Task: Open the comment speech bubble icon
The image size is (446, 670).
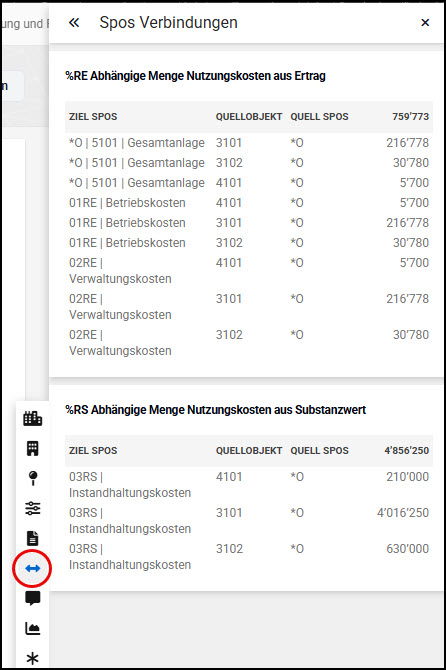Action: point(32,598)
